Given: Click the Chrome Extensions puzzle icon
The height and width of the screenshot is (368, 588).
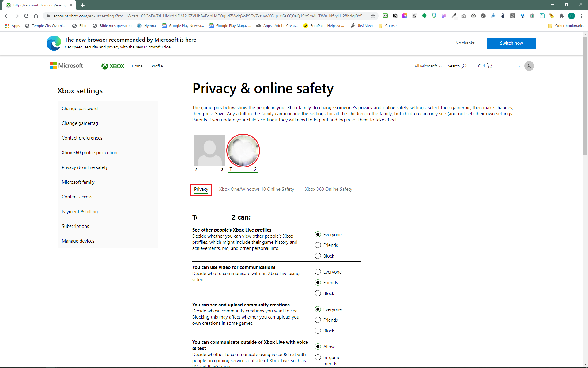Looking at the screenshot, I should click(x=561, y=16).
